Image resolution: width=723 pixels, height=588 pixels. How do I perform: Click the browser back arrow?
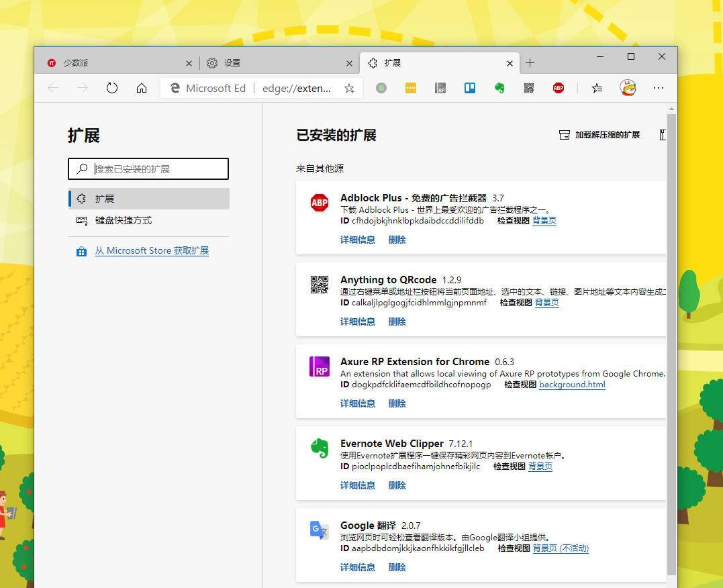click(53, 88)
